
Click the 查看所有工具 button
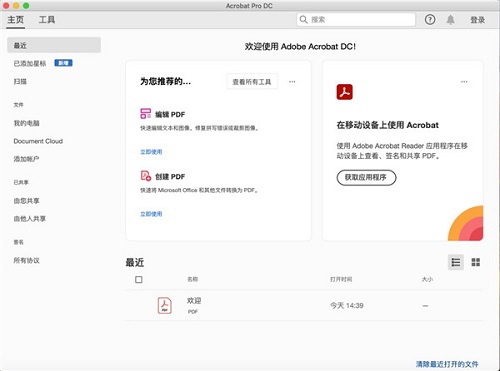(x=252, y=82)
